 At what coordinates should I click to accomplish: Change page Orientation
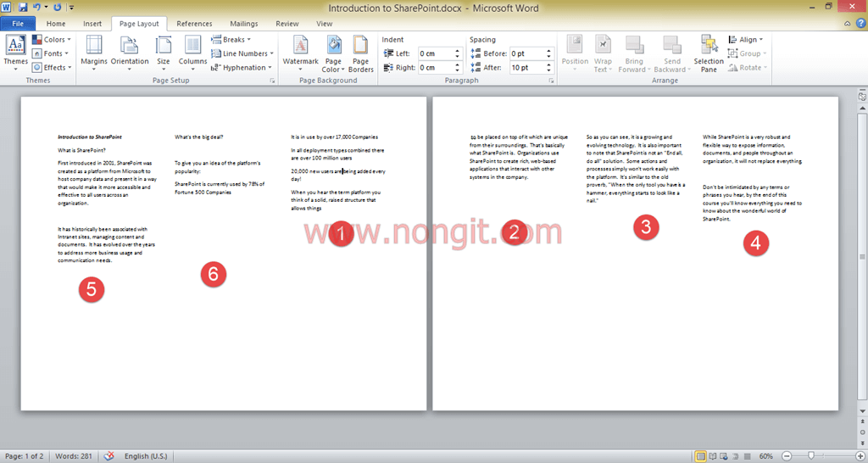[130, 52]
